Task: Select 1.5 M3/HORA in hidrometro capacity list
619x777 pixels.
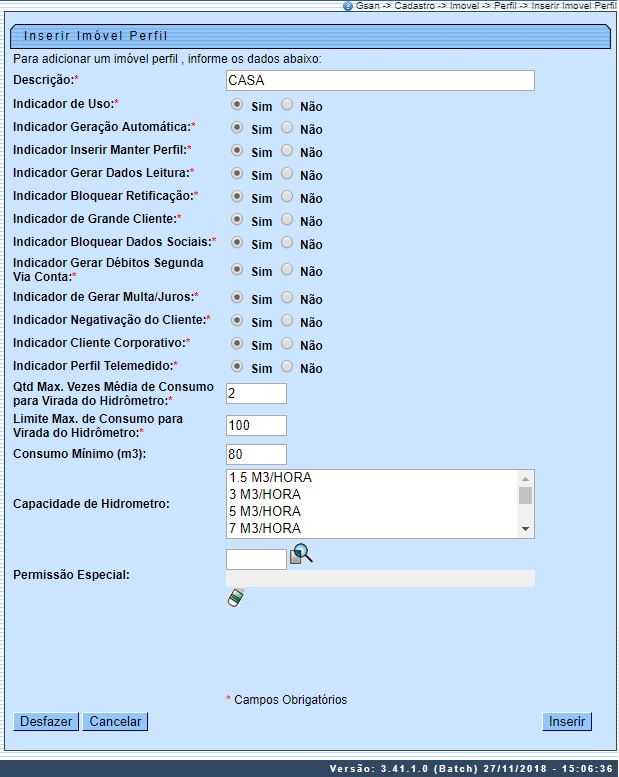Action: point(370,477)
